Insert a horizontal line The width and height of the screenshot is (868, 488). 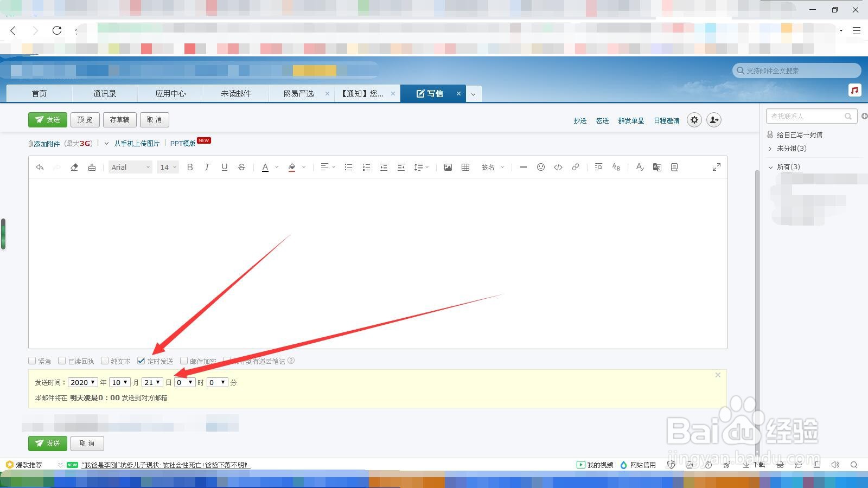(x=523, y=168)
